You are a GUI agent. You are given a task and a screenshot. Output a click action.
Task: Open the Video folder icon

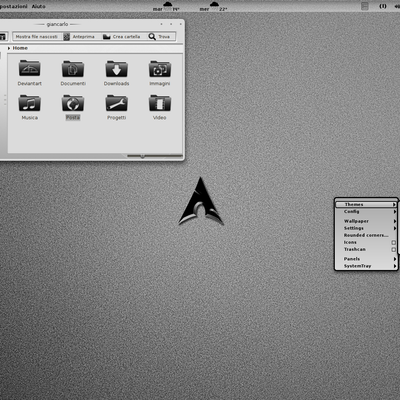(160, 103)
